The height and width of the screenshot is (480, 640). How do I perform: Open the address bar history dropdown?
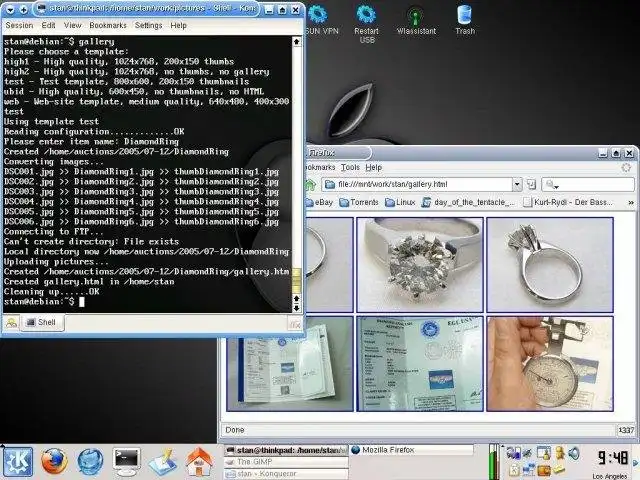coord(517,184)
